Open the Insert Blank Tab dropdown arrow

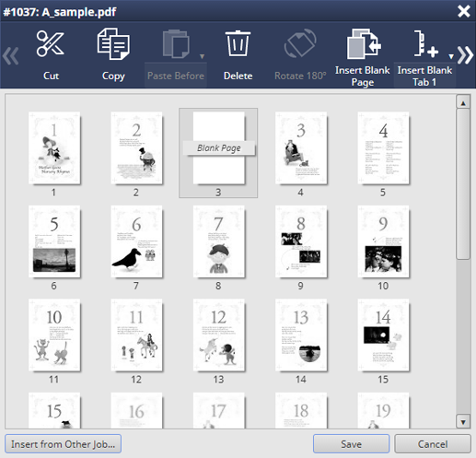point(451,56)
